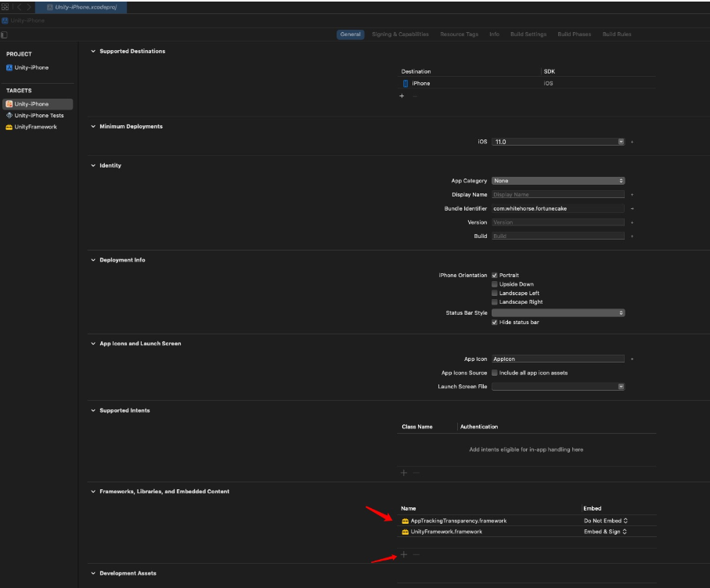Open the related items grid menu
Screen dimensions: 710x588
pyautogui.click(x=5, y=7)
